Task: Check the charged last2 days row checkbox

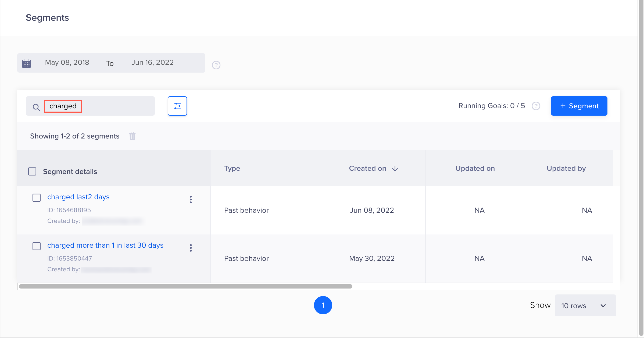Action: point(37,198)
